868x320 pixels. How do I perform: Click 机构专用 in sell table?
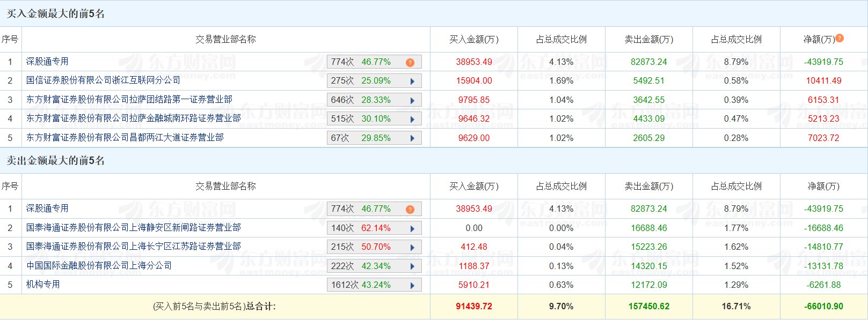tap(43, 285)
